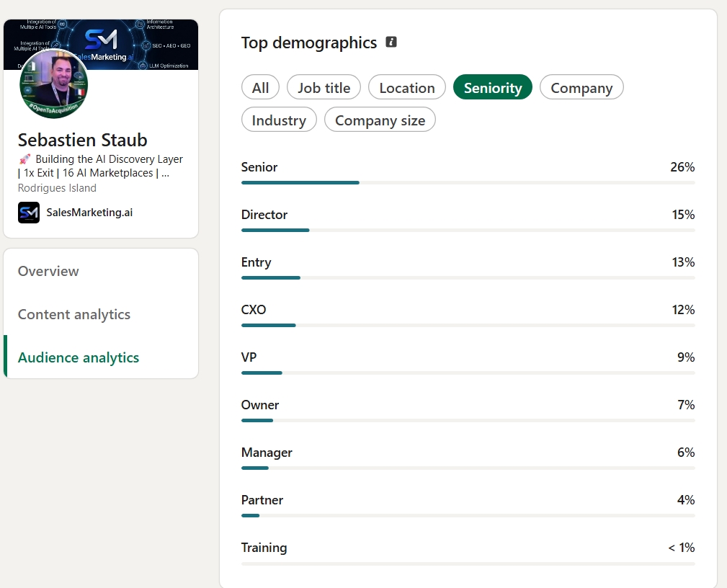This screenshot has width=727, height=588.
Task: Filter demographics by Company size
Action: pyautogui.click(x=380, y=120)
